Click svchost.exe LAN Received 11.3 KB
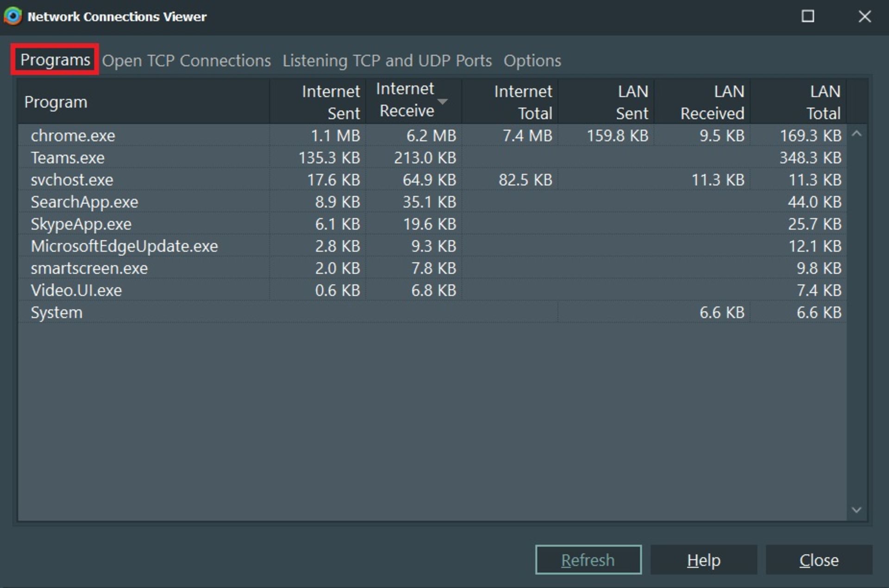Image resolution: width=889 pixels, height=588 pixels. click(718, 180)
